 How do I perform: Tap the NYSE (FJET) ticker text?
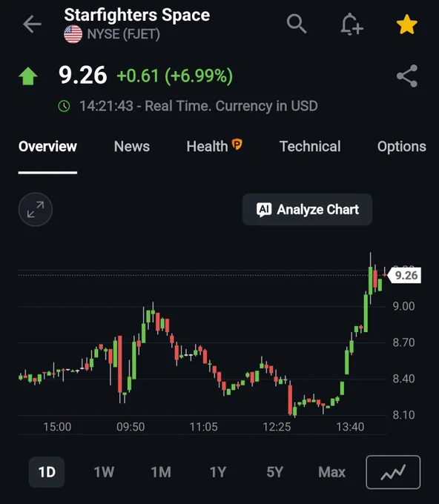(x=124, y=34)
